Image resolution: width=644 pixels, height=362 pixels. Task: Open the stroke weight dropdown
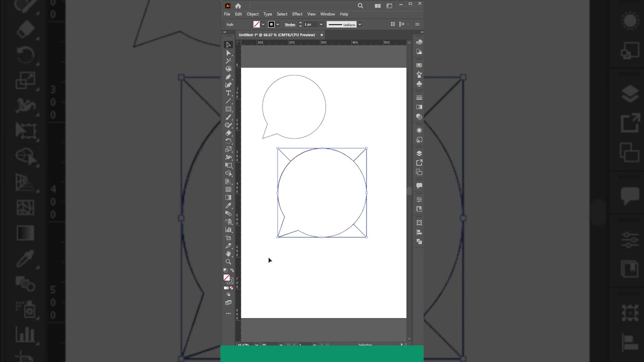coord(321,25)
